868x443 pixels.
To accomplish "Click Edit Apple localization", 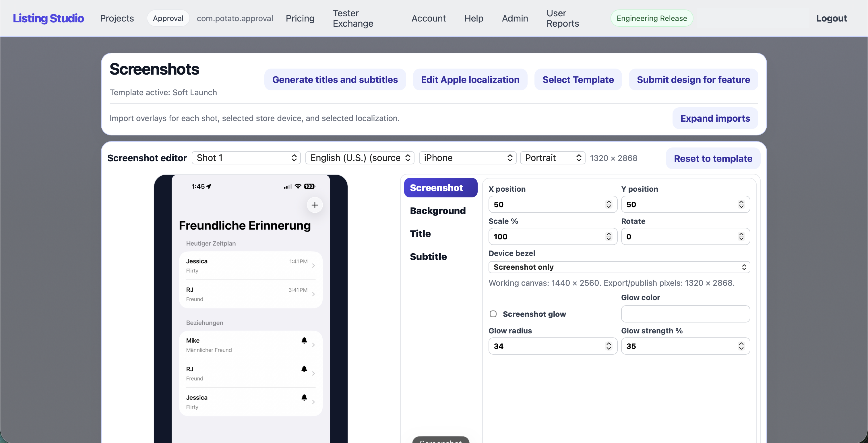I will coord(470,79).
